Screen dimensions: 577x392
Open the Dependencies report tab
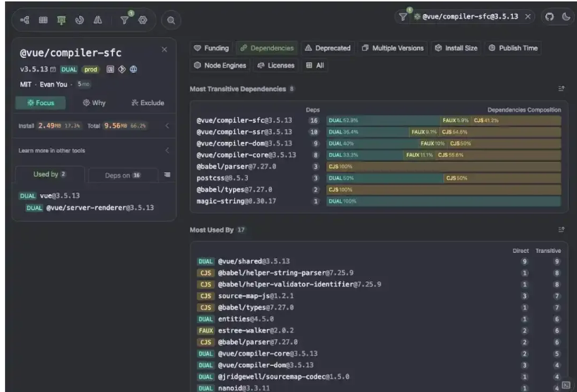point(267,48)
